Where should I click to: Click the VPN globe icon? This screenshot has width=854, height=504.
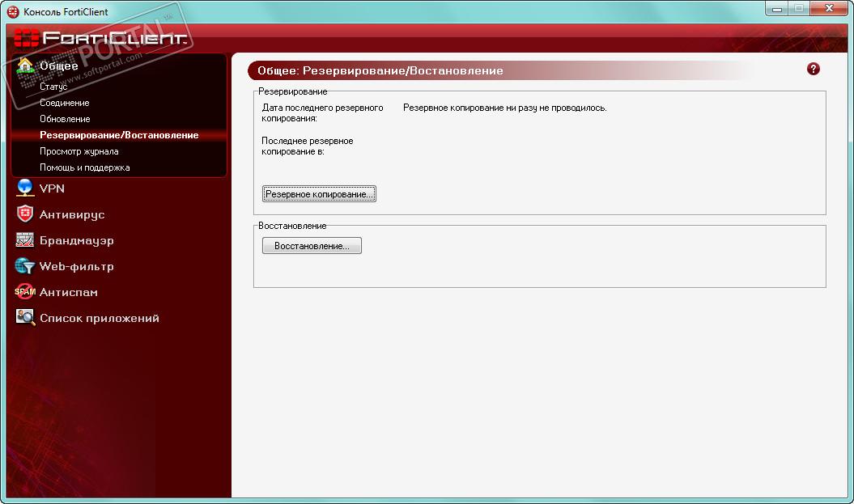tap(25, 188)
